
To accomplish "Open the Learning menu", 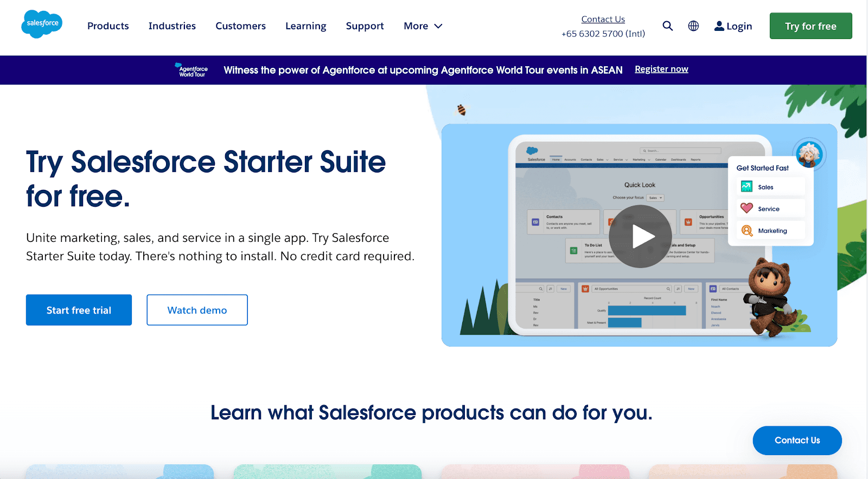I will 306,26.
